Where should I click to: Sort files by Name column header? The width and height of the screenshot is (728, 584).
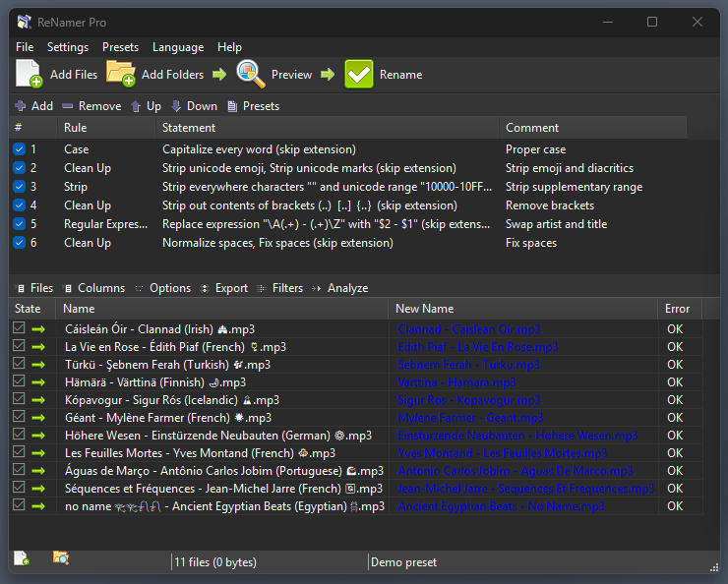[x=222, y=309]
